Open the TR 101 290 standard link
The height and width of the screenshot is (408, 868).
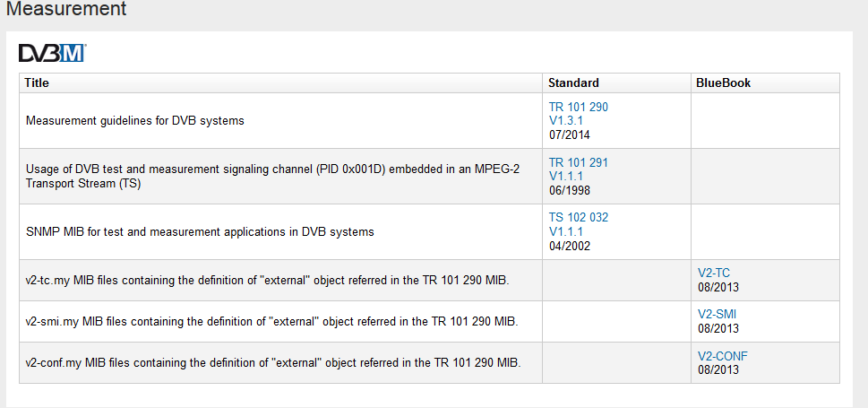tap(578, 107)
